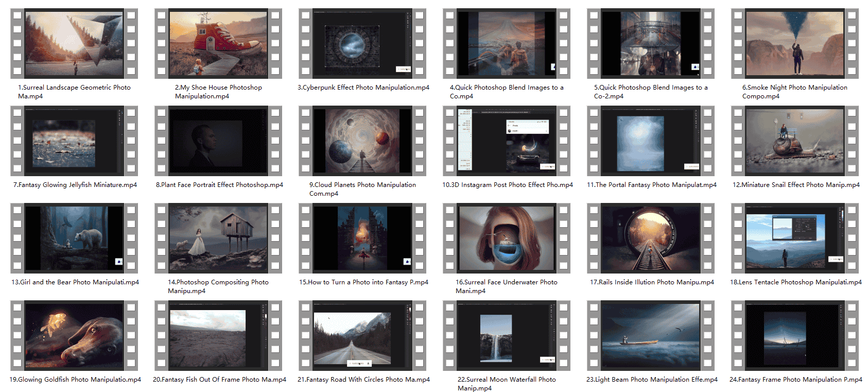Click file name "7.Fantasy Glowing Jellyfish Miniature.mp4"
This screenshot has width=868, height=392.
click(75, 185)
